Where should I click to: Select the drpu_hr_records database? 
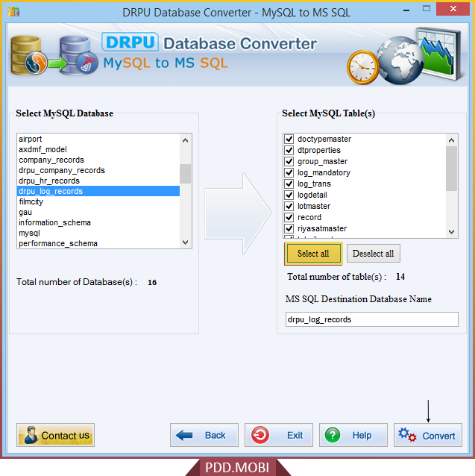(x=98, y=181)
